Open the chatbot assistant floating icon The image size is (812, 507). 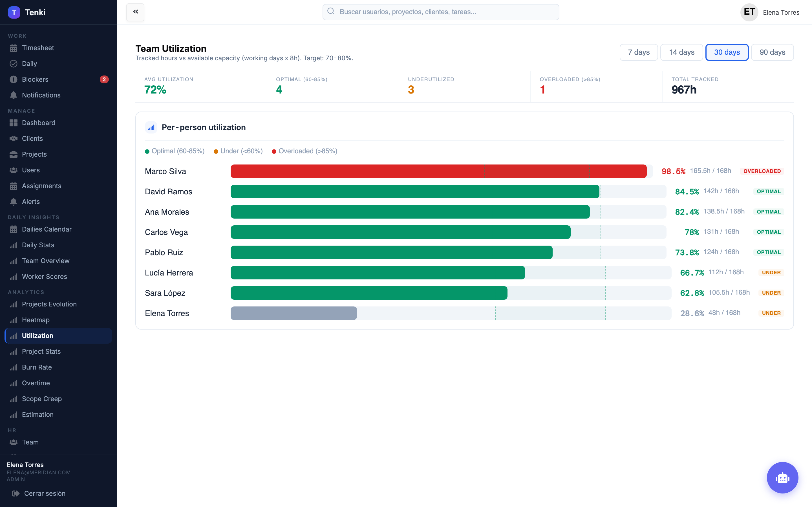tap(782, 477)
